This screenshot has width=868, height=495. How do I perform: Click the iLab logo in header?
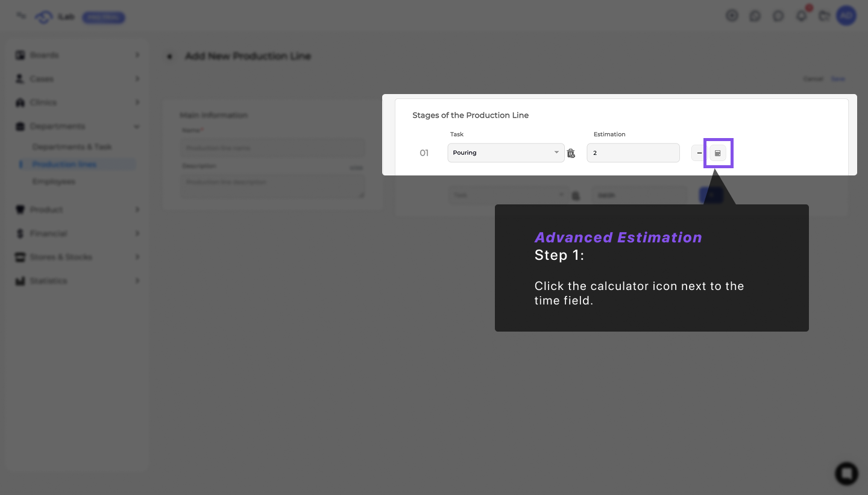(54, 17)
